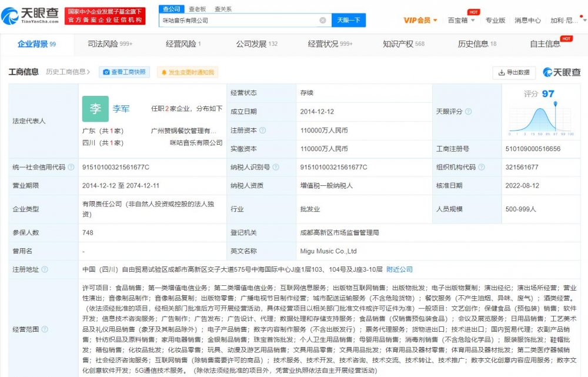This screenshot has height=377, width=588.
Task: Open the 历史信息 tab
Action: [x=477, y=44]
